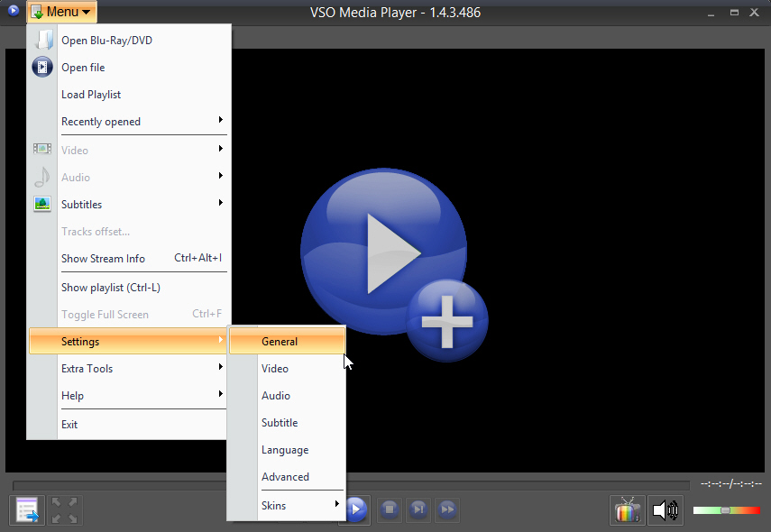Viewport: 771px width, 532px height.
Task: Open Advanced settings
Action: coord(287,477)
